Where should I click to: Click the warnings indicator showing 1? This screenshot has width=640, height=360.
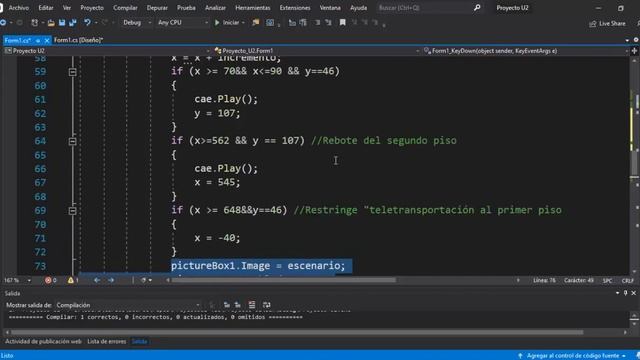pos(73,280)
